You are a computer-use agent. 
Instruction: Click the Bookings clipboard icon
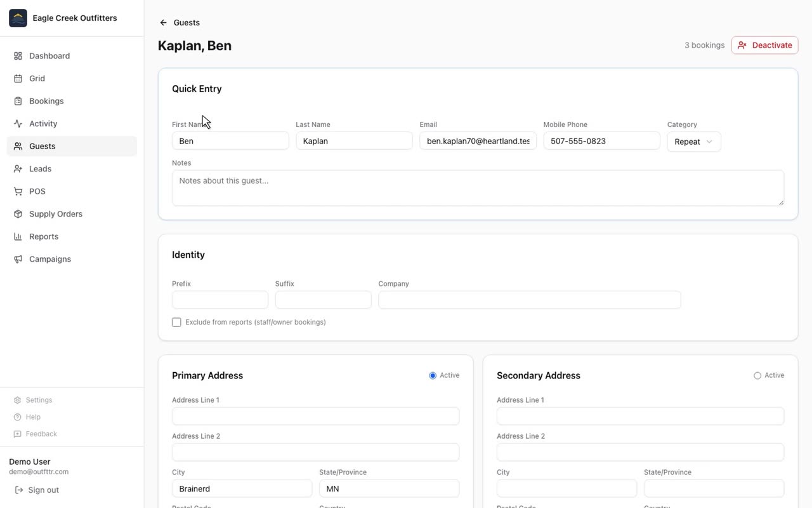click(x=18, y=101)
